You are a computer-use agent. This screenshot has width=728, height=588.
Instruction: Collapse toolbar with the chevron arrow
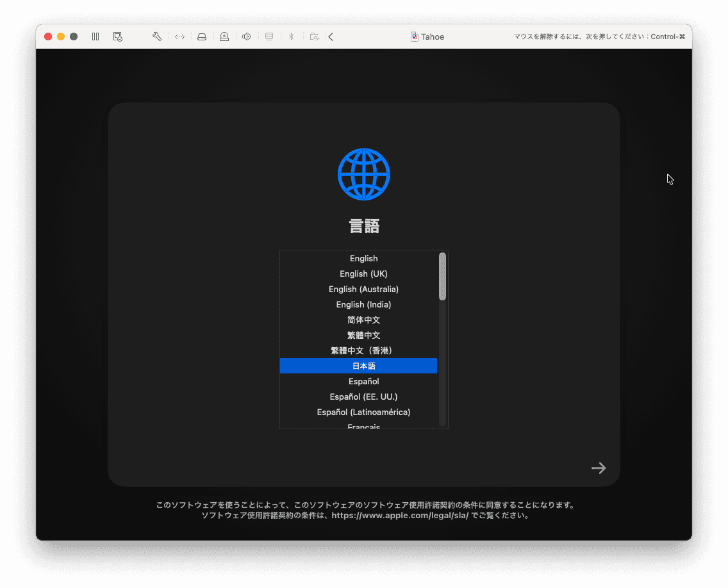point(331,37)
